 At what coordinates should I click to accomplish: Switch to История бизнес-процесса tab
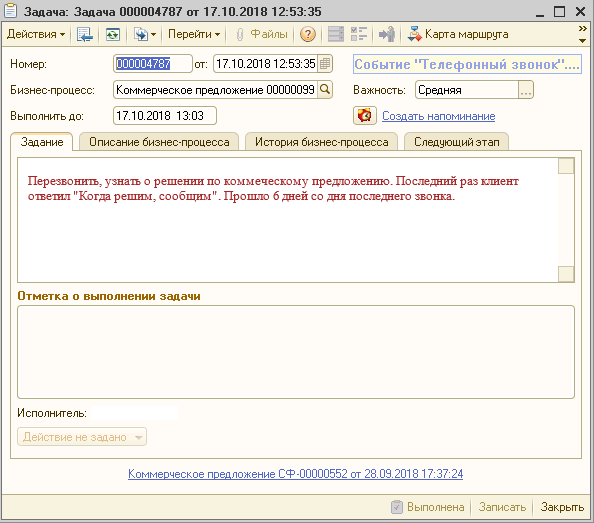tap(322, 142)
